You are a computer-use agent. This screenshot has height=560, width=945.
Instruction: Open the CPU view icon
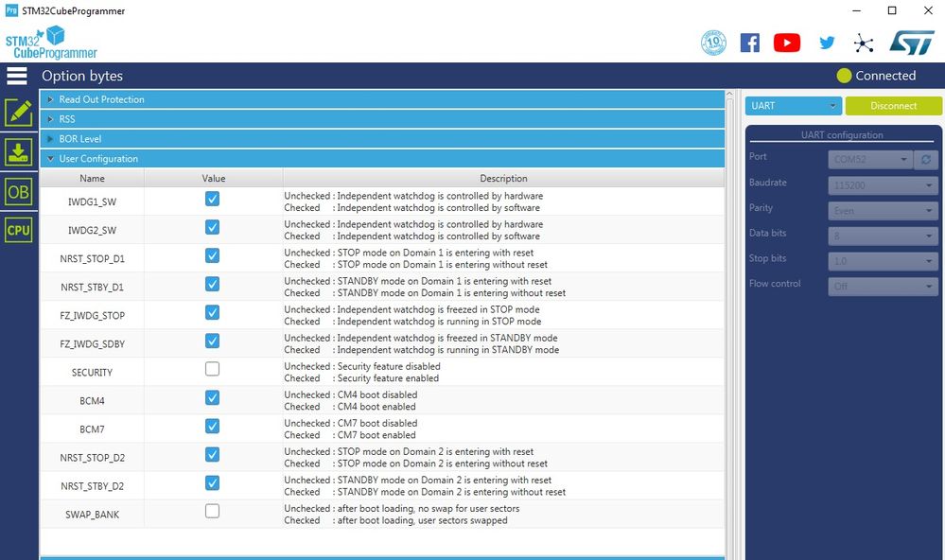19,230
